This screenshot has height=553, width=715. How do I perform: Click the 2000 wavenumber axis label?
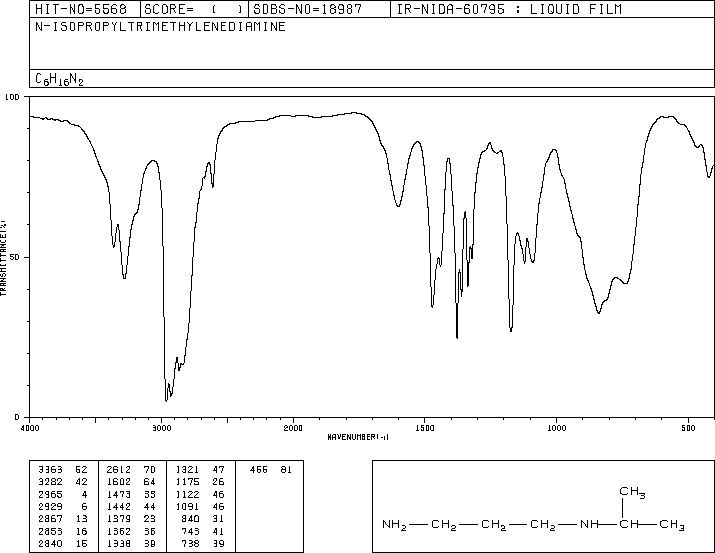293,428
